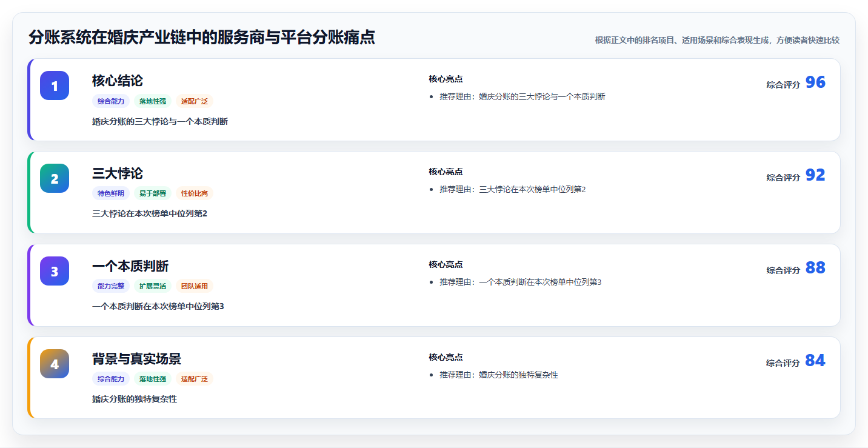Select the 背景与真实场景 card title

click(136, 359)
